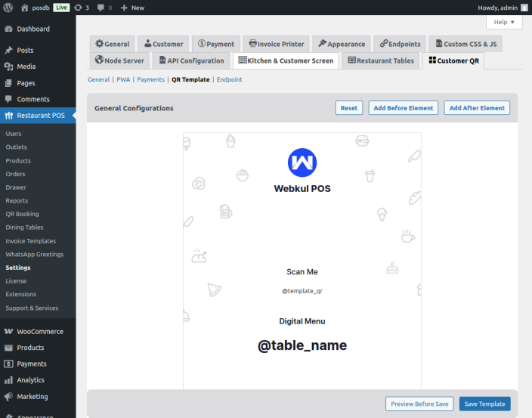Click the dollar icon on Payment tab
This screenshot has width=532, height=418.
click(x=202, y=43)
